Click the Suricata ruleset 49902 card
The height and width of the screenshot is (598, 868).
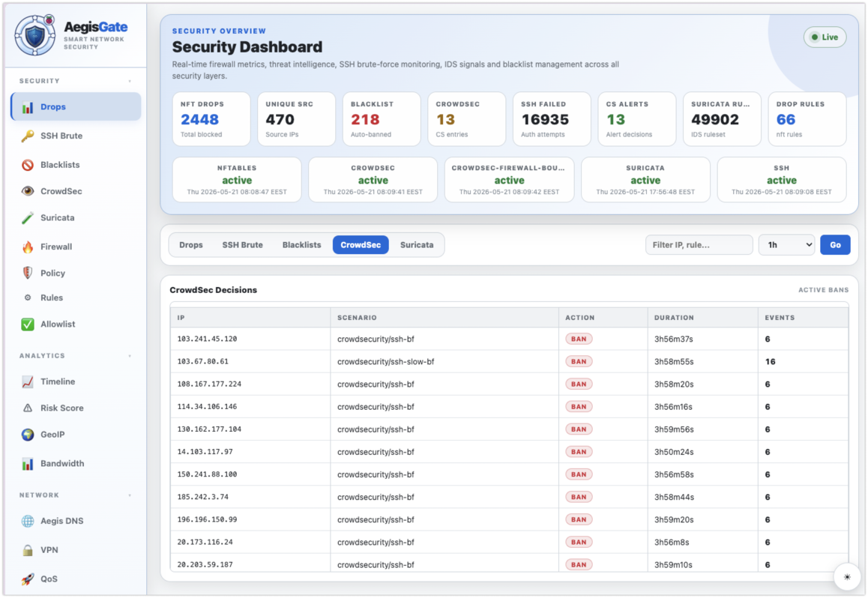pyautogui.click(x=723, y=119)
